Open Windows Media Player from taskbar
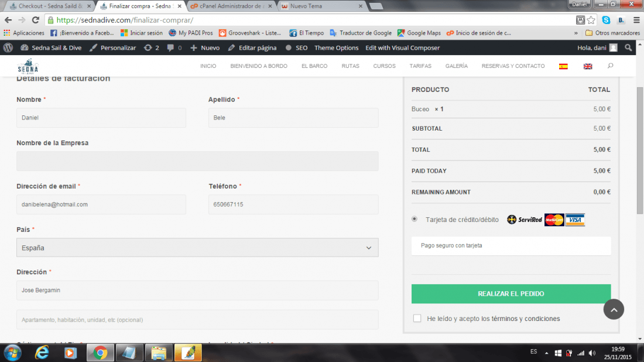 (x=70, y=353)
